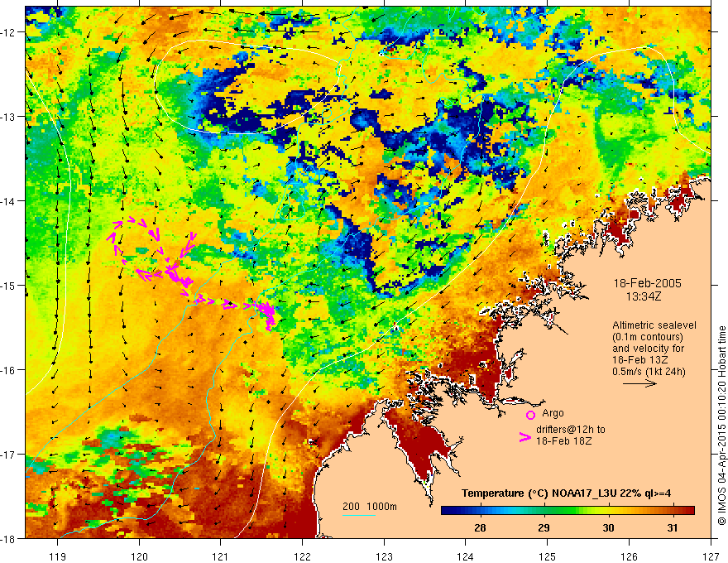The width and height of the screenshot is (728, 563).
Task: Click longitude axis label 120
Action: pyautogui.click(x=139, y=556)
